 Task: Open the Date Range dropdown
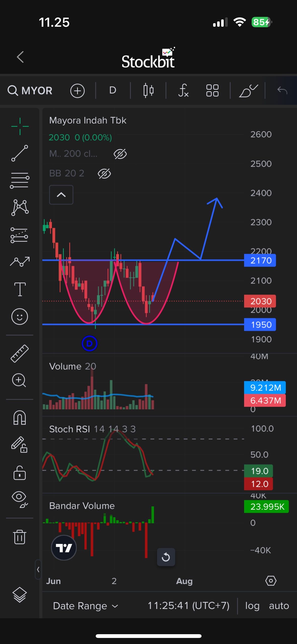(x=85, y=606)
